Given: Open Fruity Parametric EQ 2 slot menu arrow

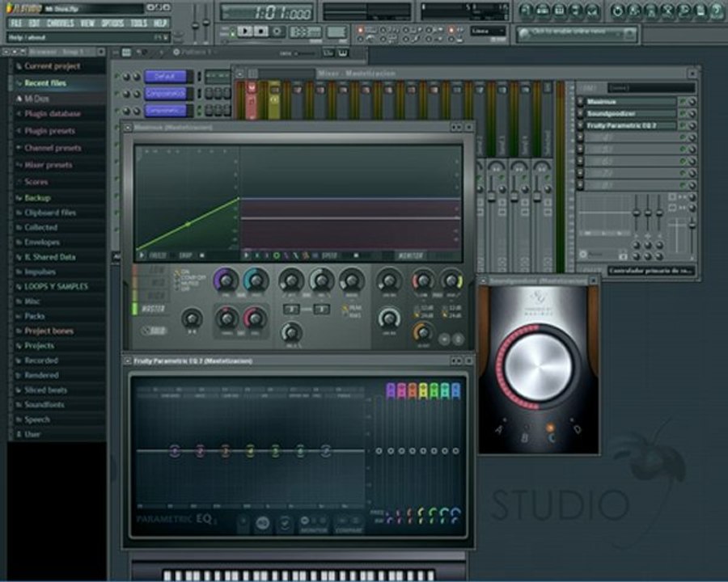Looking at the screenshot, I should [580, 126].
